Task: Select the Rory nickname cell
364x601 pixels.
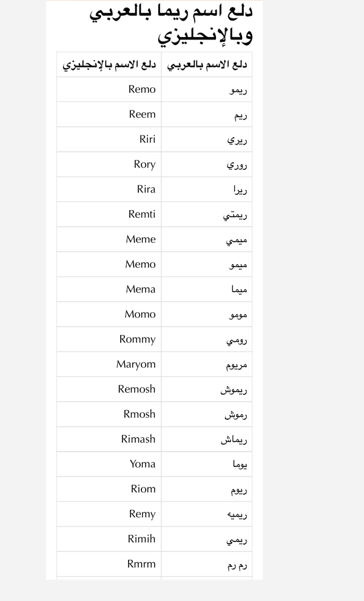Action: pyautogui.click(x=109, y=164)
